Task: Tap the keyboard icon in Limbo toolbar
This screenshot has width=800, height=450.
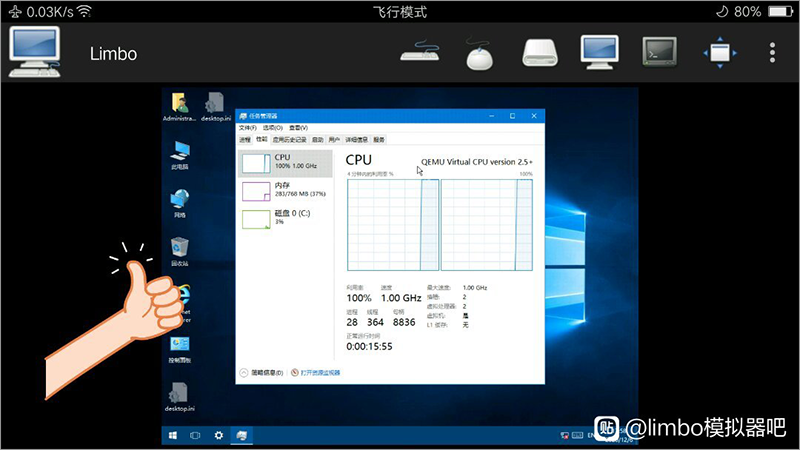Action: 427,53
